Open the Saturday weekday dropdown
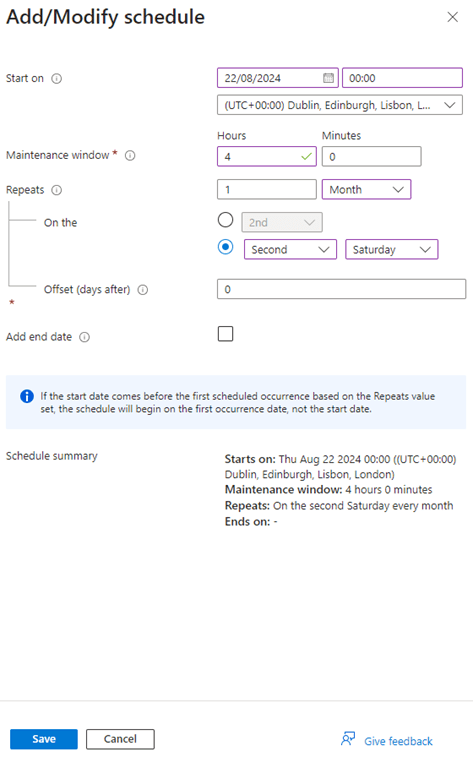The image size is (473, 768). coord(392,249)
